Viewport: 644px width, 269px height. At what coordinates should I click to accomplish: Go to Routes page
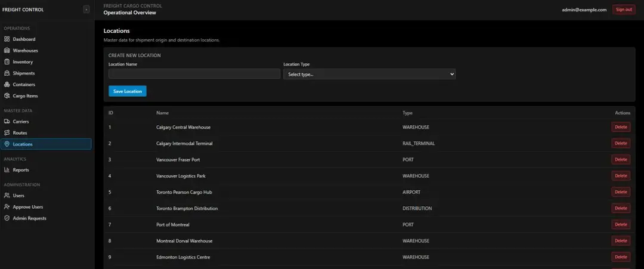tap(46, 133)
